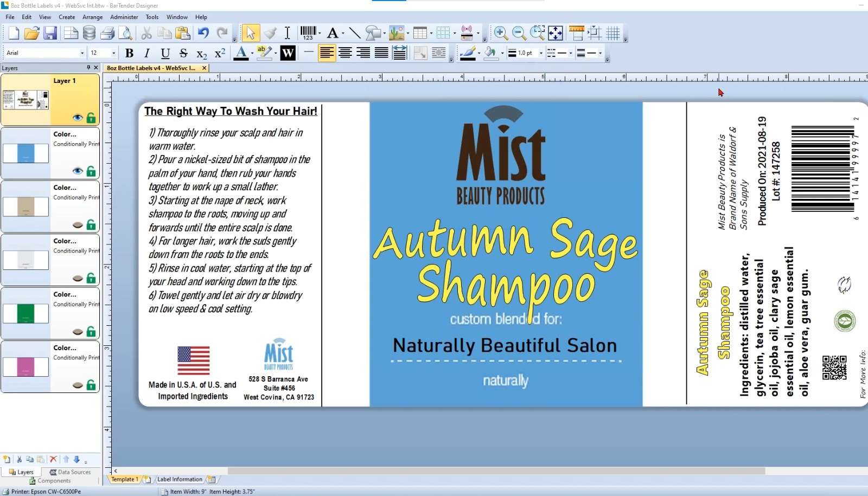Click the Zoom to Selection icon

(x=537, y=34)
